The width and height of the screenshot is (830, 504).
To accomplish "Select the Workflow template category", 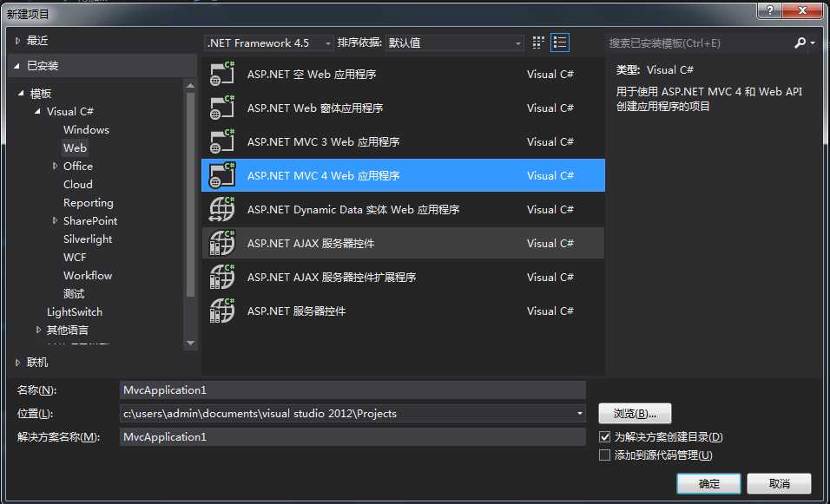I will 88,276.
